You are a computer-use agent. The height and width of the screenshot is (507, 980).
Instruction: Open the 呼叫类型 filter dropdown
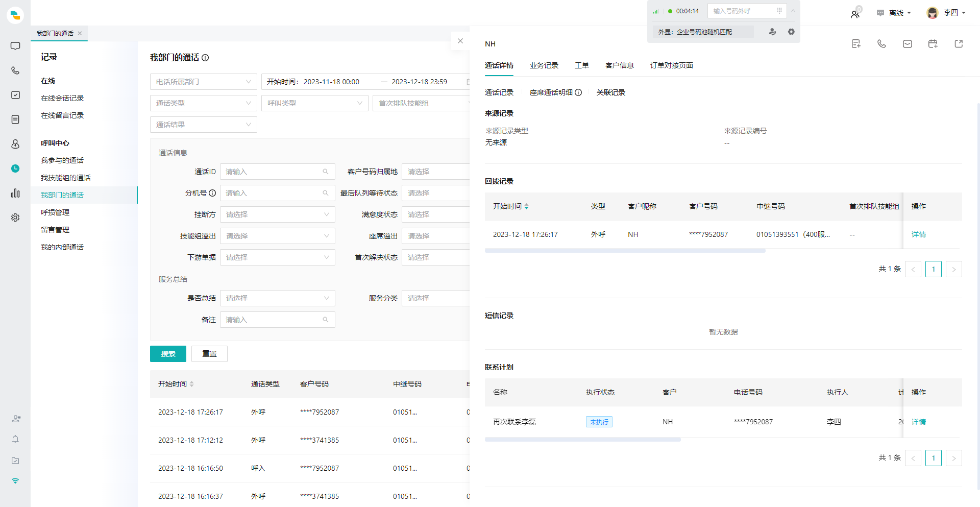point(315,103)
